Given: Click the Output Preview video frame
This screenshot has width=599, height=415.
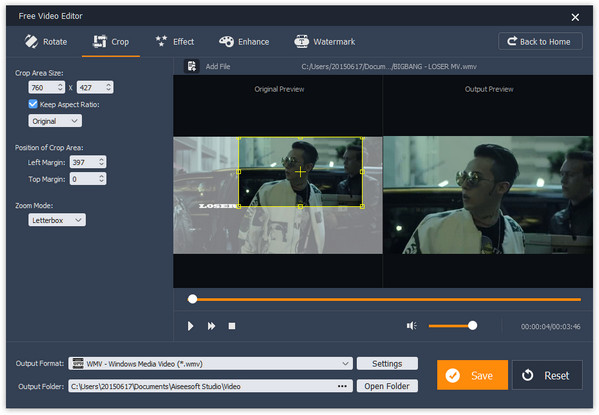Looking at the screenshot, I should tap(488, 195).
